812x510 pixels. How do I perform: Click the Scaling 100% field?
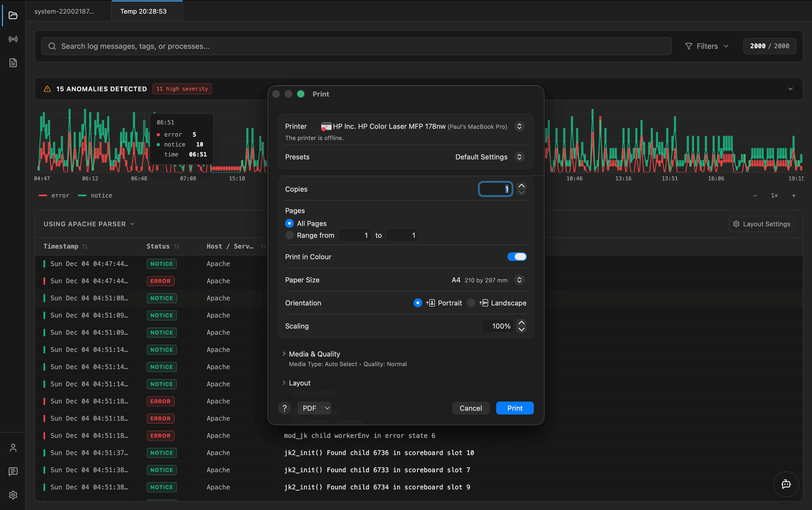coord(498,326)
